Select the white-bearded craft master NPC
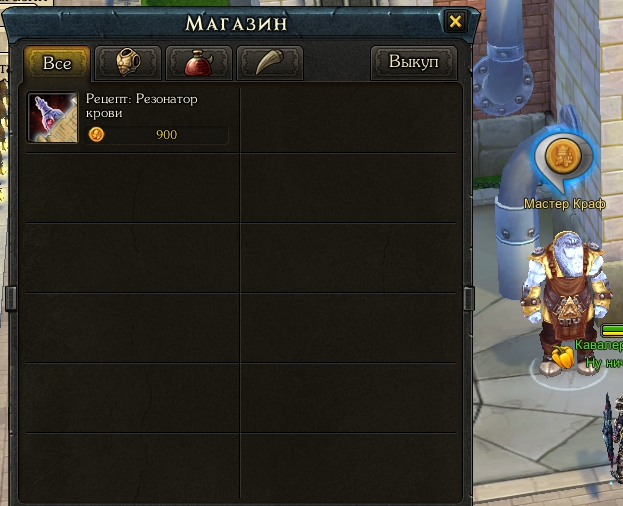Screen dimensions: 623x506 (x=565, y=302)
